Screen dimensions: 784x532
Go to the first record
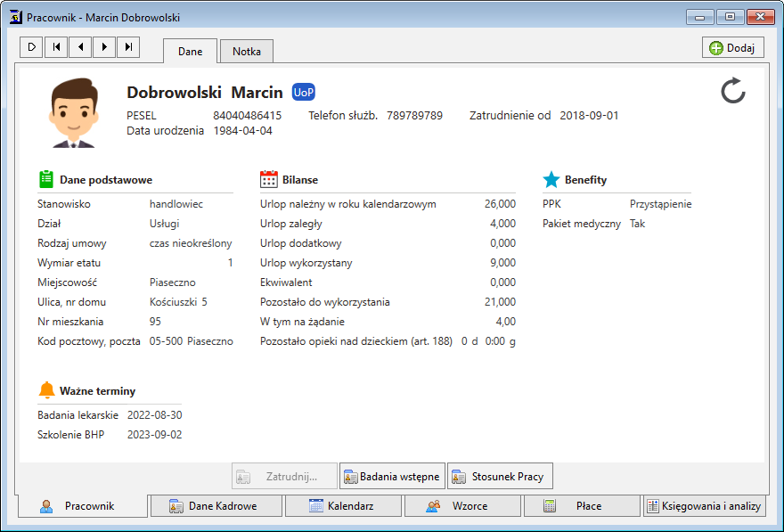point(57,47)
